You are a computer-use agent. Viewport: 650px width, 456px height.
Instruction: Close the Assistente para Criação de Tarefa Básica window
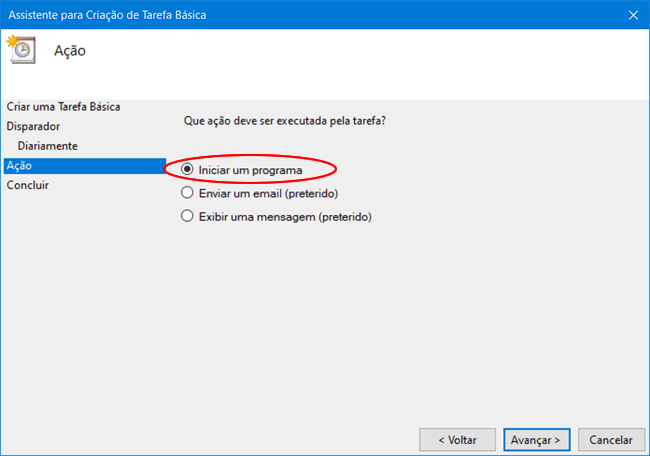tap(632, 14)
